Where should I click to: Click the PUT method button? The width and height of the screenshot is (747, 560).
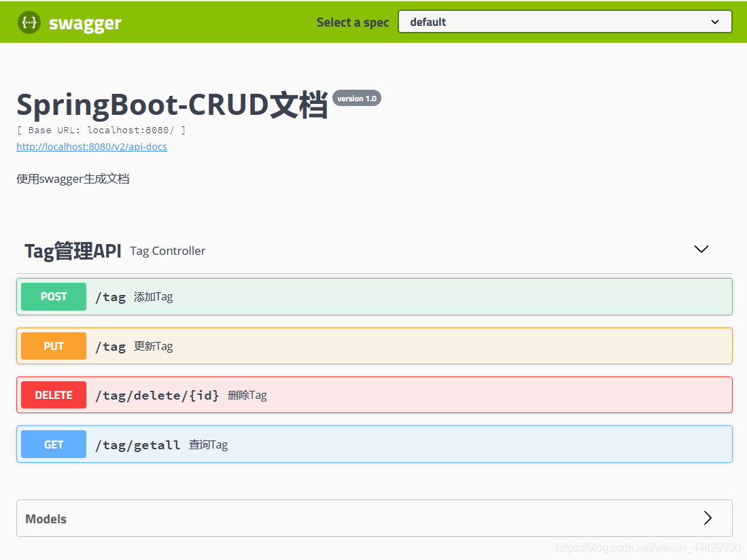click(54, 346)
